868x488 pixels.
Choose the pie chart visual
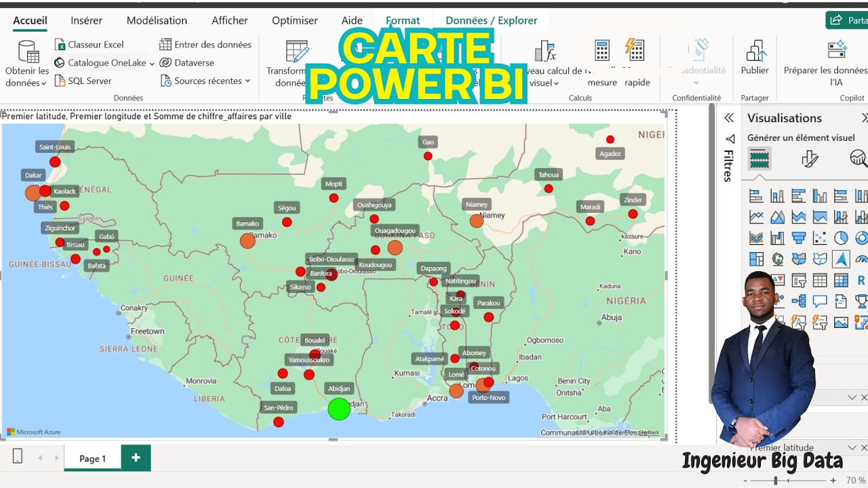tap(841, 239)
